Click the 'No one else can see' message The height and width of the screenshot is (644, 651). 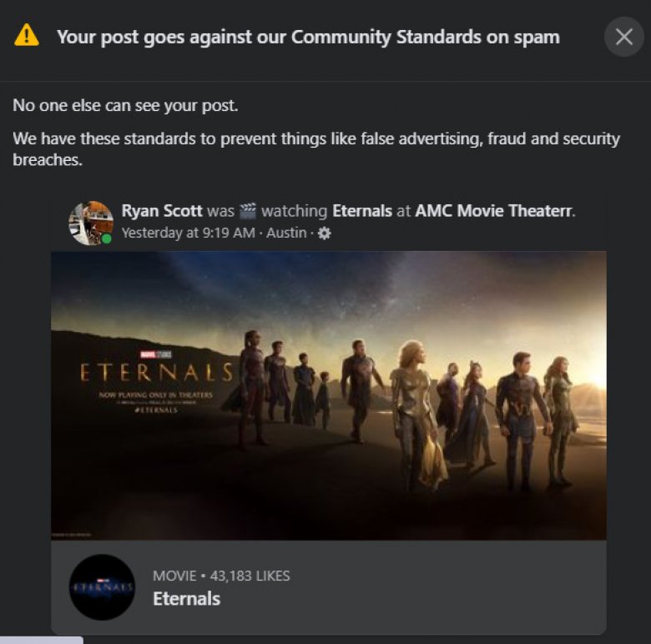[x=125, y=105]
